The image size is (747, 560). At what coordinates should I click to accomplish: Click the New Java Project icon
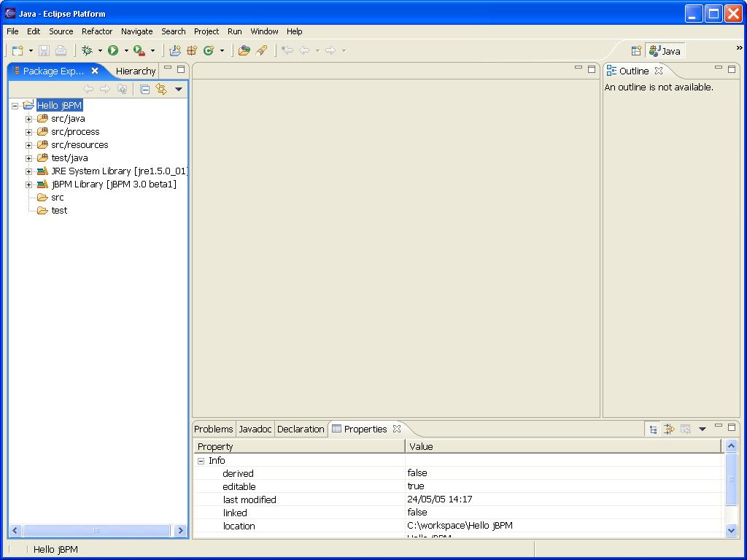pos(175,50)
